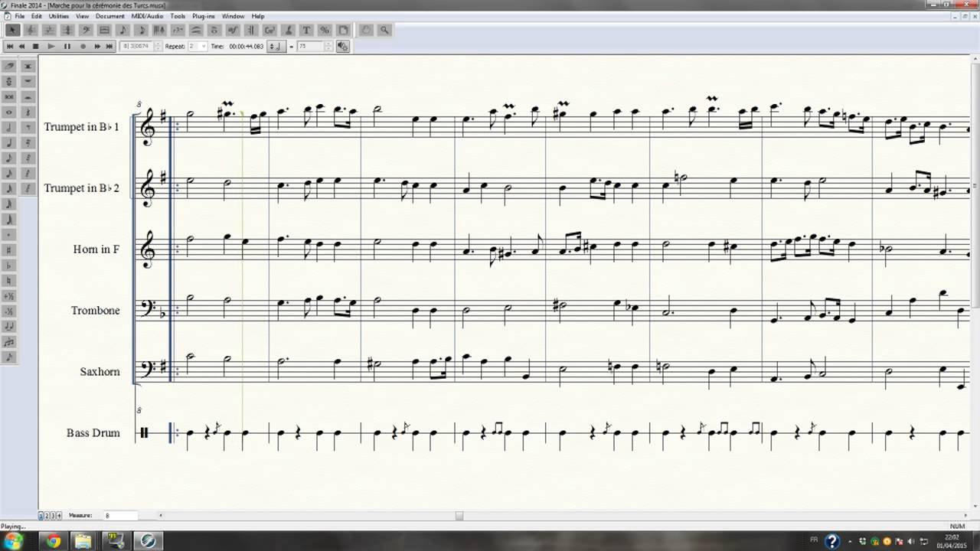Choose the Chord tool
This screenshot has width=980, height=551.
click(x=269, y=30)
